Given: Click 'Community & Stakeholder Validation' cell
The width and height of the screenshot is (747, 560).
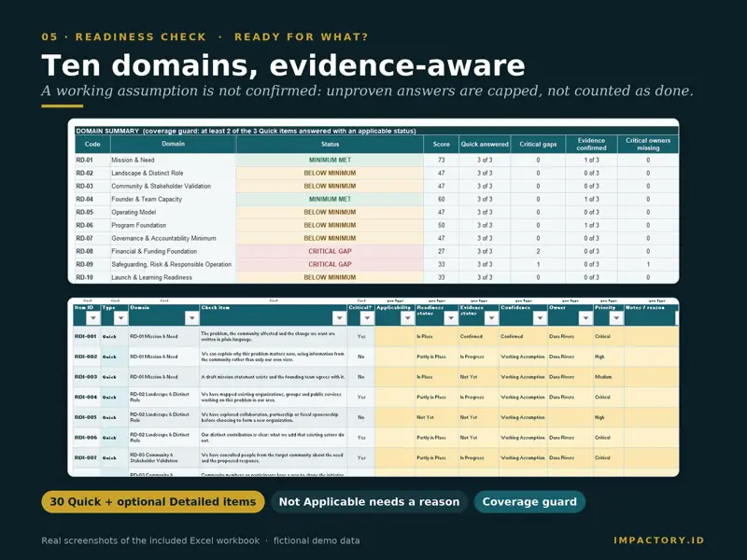Looking at the screenshot, I should 173,186.
